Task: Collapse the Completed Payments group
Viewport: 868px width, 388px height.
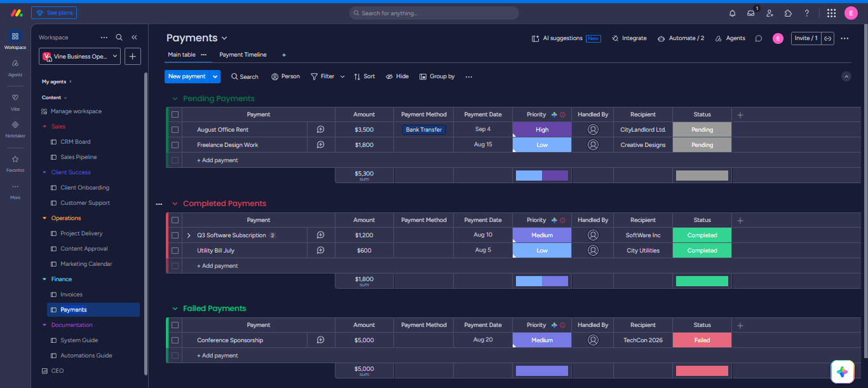Action: [175, 204]
